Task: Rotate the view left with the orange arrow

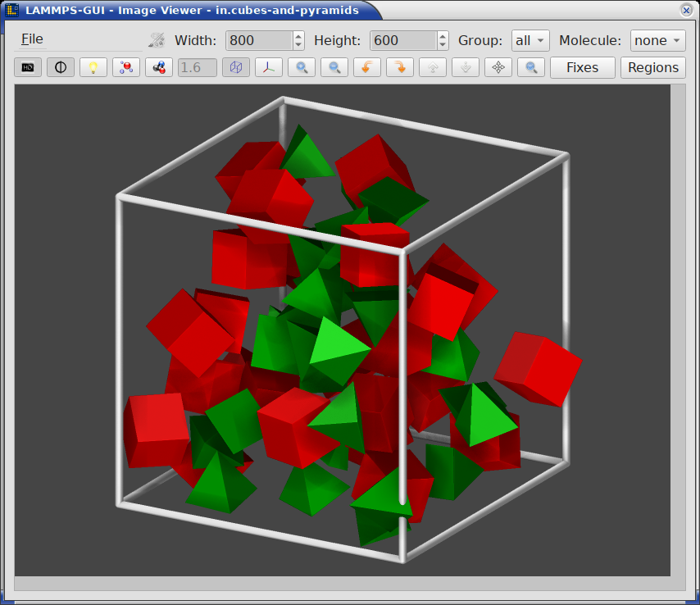Action: [x=367, y=67]
